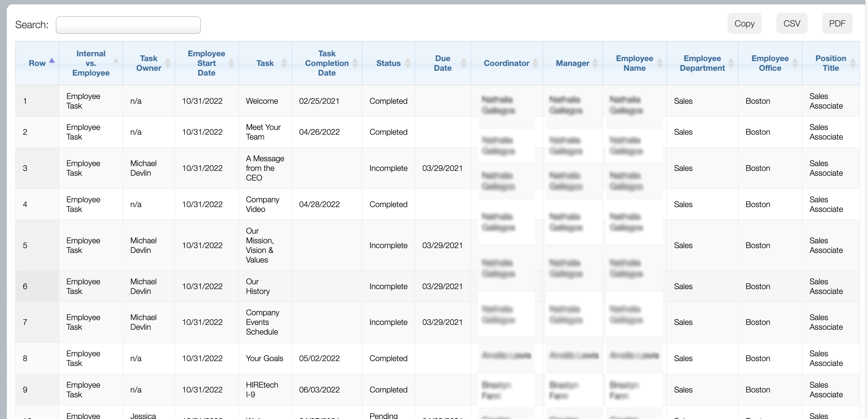This screenshot has height=419, width=868.
Task: Select the 'Our History' task cell
Action: [x=265, y=286]
